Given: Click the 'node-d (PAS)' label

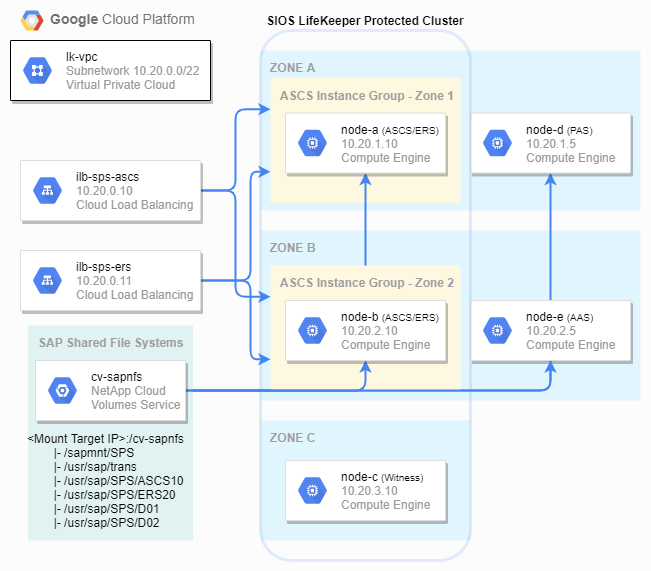Looking at the screenshot, I should pos(559,130).
